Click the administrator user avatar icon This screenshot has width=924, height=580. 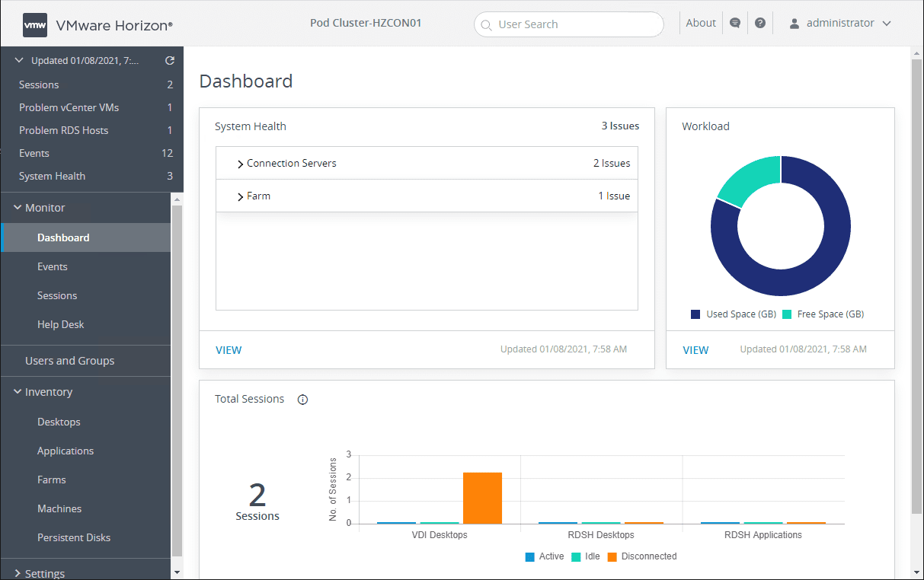tap(795, 24)
